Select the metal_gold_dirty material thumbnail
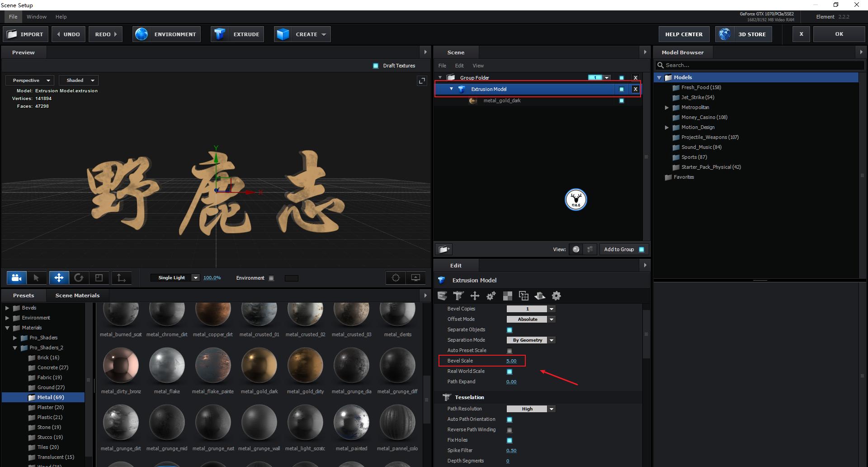This screenshot has height=467, width=868. [x=305, y=366]
